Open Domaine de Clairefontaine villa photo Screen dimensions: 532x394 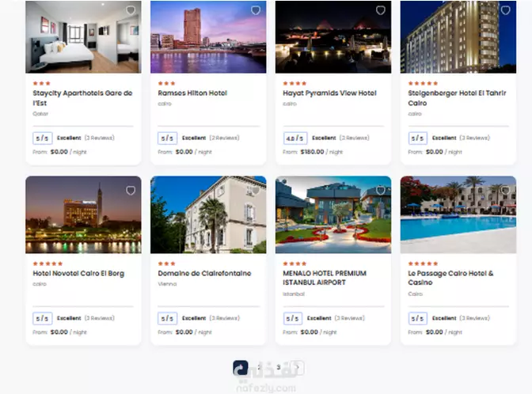[208, 214]
